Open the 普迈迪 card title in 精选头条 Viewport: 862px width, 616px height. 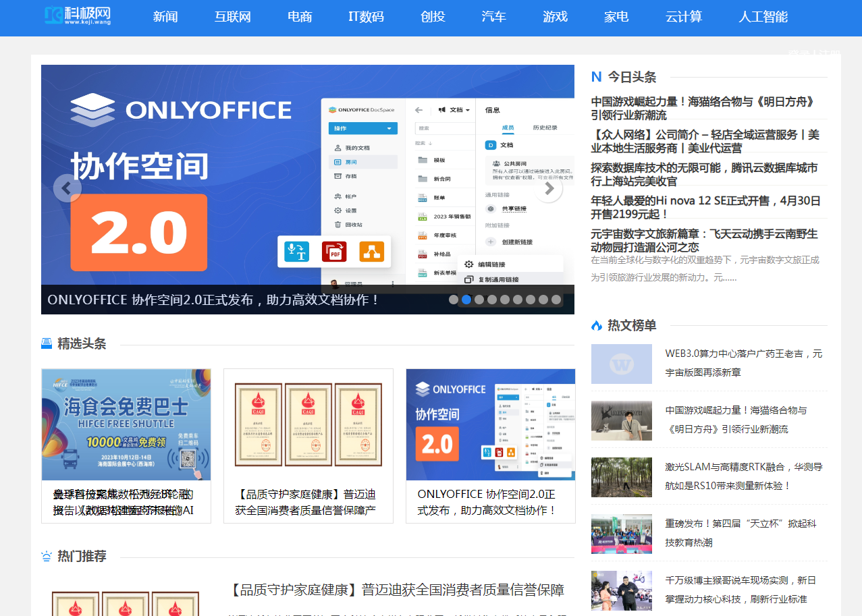pyautogui.click(x=306, y=502)
